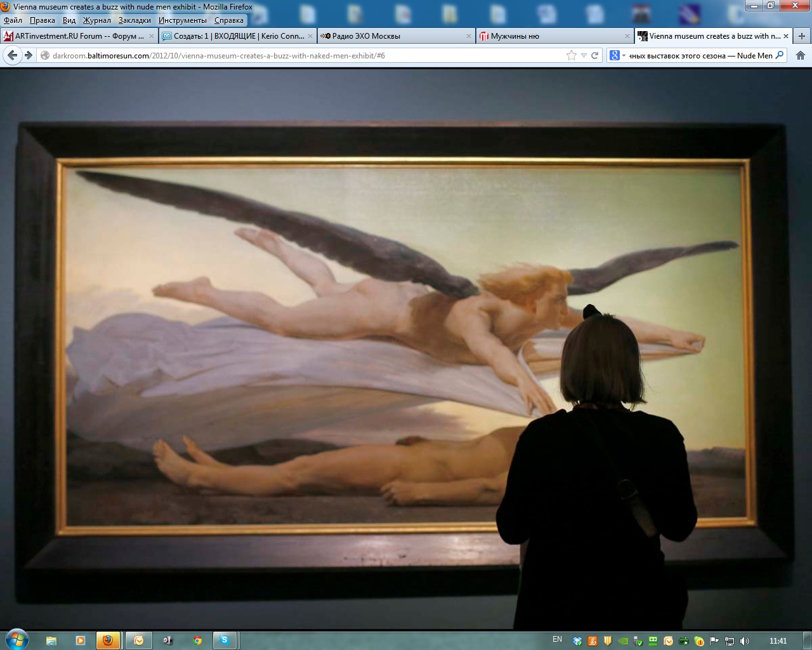Image resolution: width=812 pixels, height=650 pixels.
Task: Open the Вид menu
Action: tap(69, 20)
